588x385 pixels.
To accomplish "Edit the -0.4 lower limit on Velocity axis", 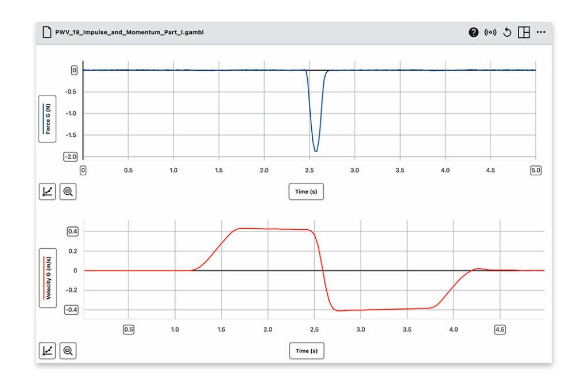I will coord(71,310).
